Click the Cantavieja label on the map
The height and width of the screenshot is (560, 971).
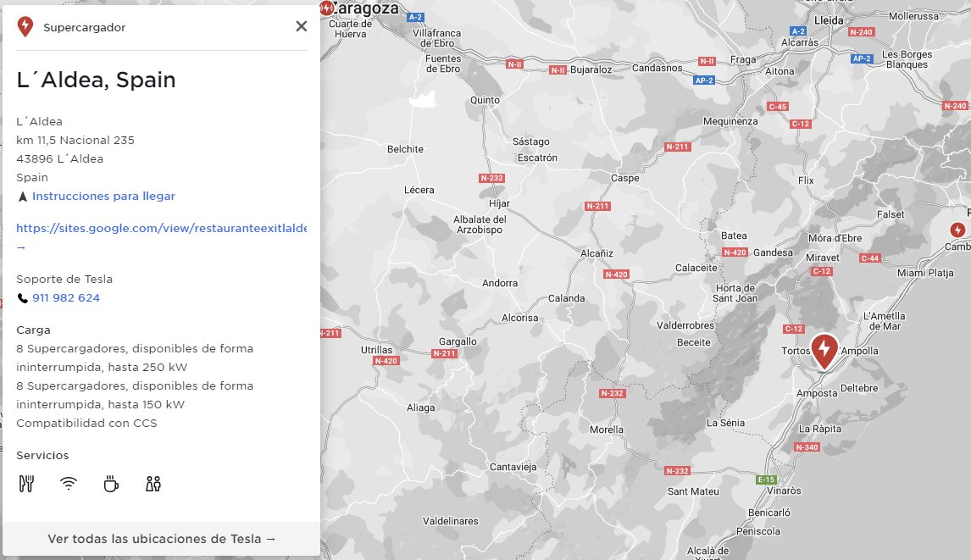point(513,467)
